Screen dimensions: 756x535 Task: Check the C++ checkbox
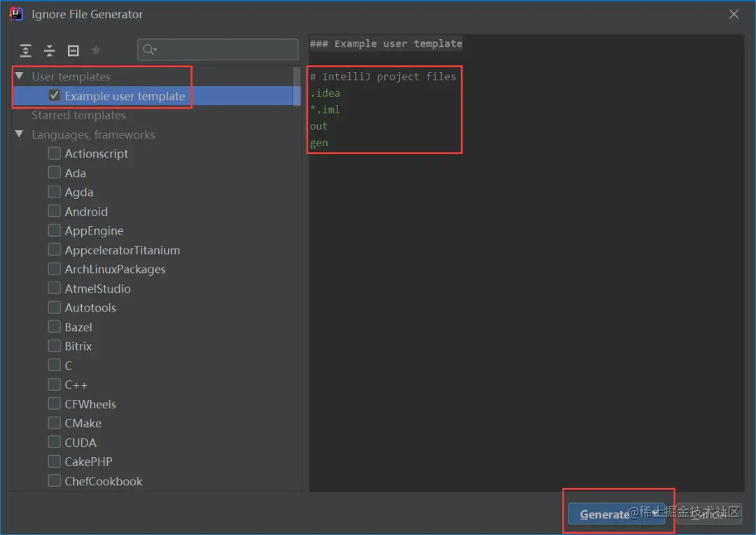pyautogui.click(x=54, y=384)
